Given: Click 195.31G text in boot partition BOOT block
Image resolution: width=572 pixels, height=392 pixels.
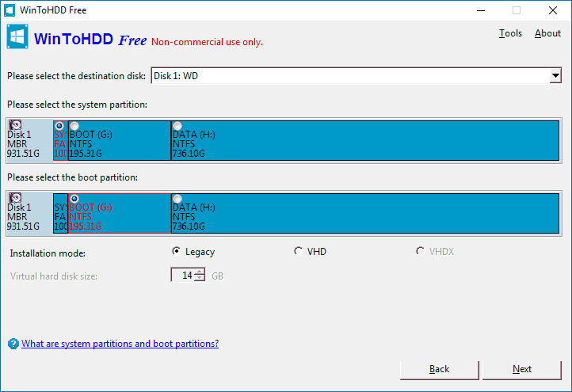Looking at the screenshot, I should (x=86, y=226).
